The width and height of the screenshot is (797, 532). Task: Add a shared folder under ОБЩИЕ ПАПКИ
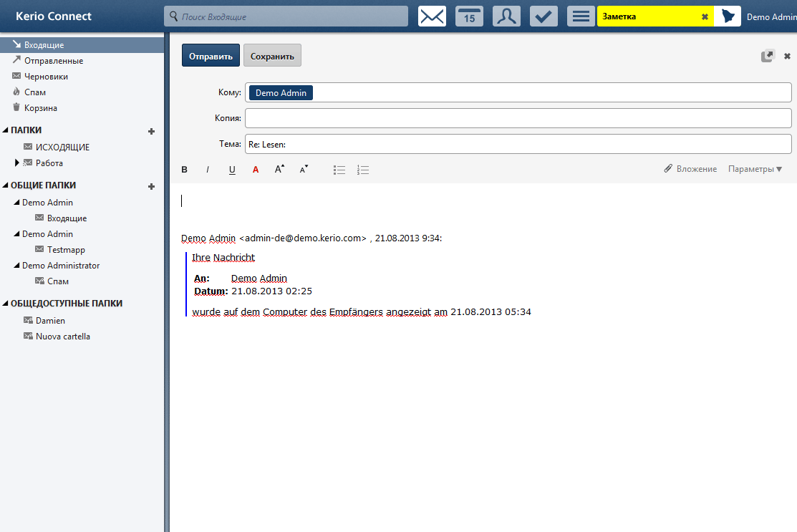click(151, 186)
